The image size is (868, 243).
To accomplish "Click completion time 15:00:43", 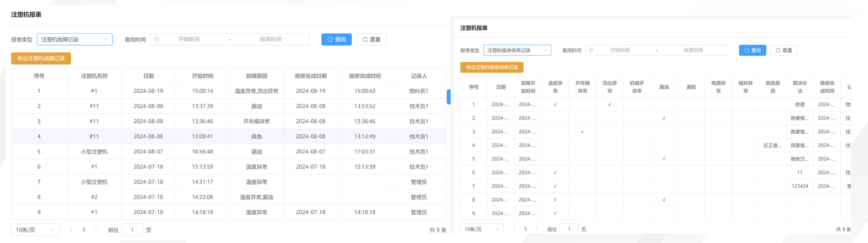I will click(x=364, y=91).
